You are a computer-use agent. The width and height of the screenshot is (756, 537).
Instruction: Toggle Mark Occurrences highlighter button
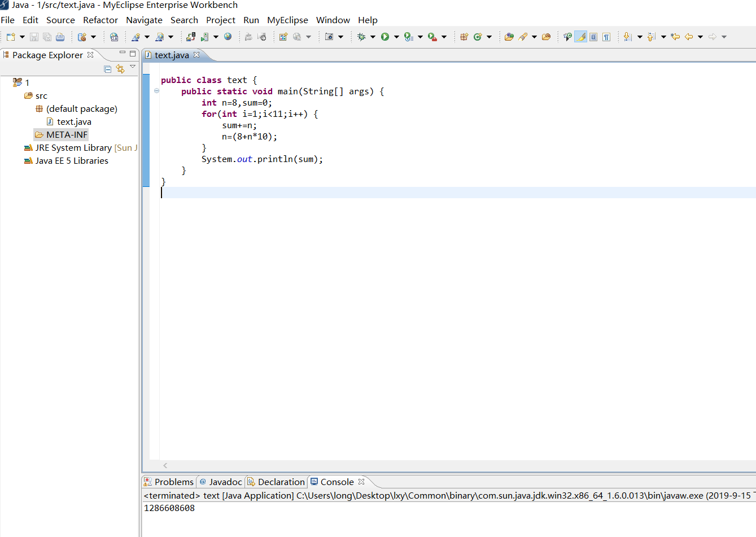click(580, 37)
